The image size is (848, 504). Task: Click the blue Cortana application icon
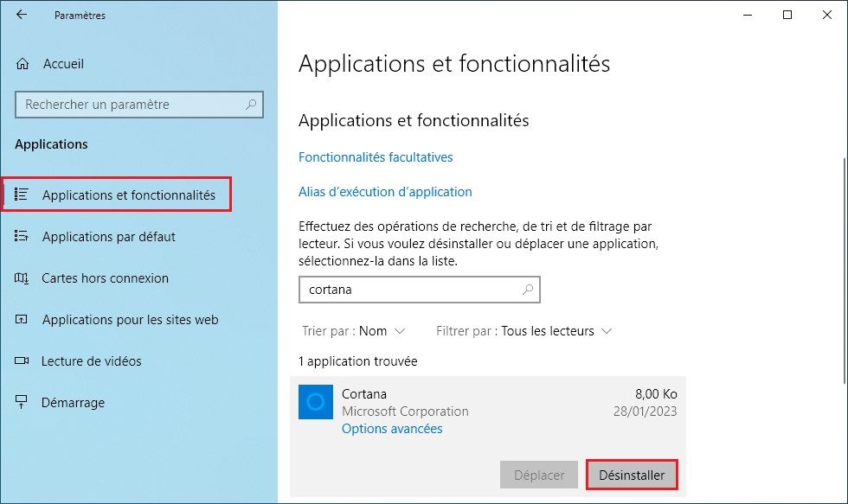tap(316, 403)
